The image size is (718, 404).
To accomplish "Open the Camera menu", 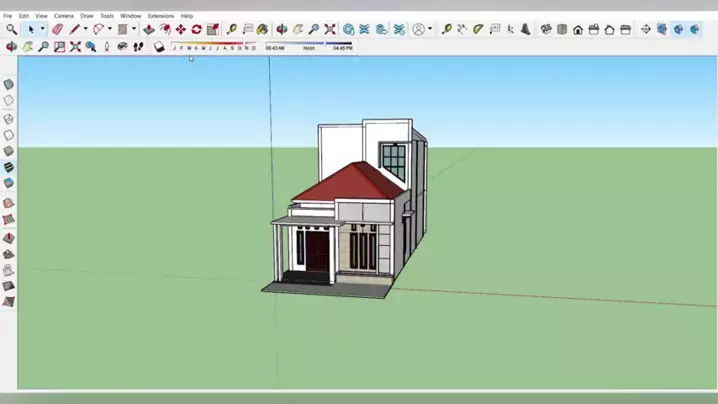I will pyautogui.click(x=63, y=16).
